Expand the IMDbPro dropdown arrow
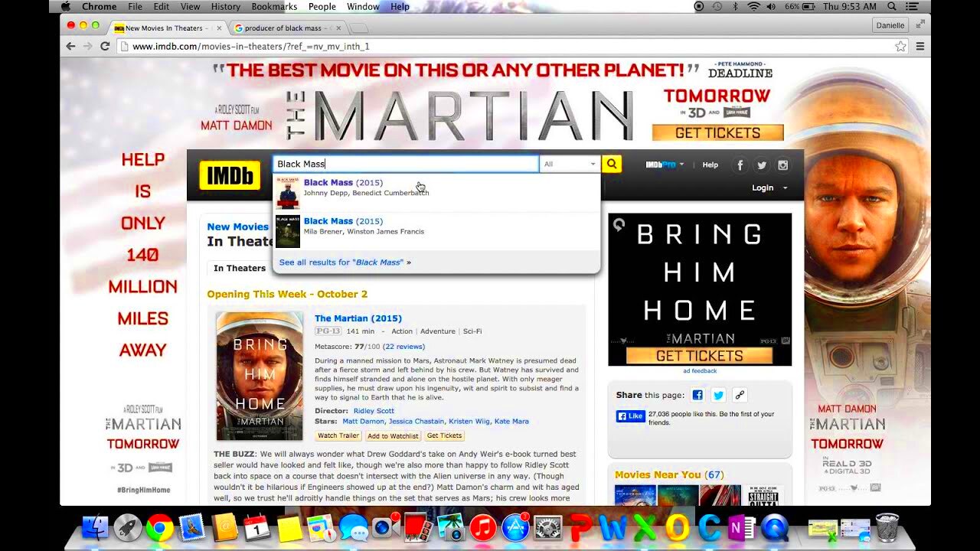Viewport: 980px width, 551px height. tap(681, 165)
